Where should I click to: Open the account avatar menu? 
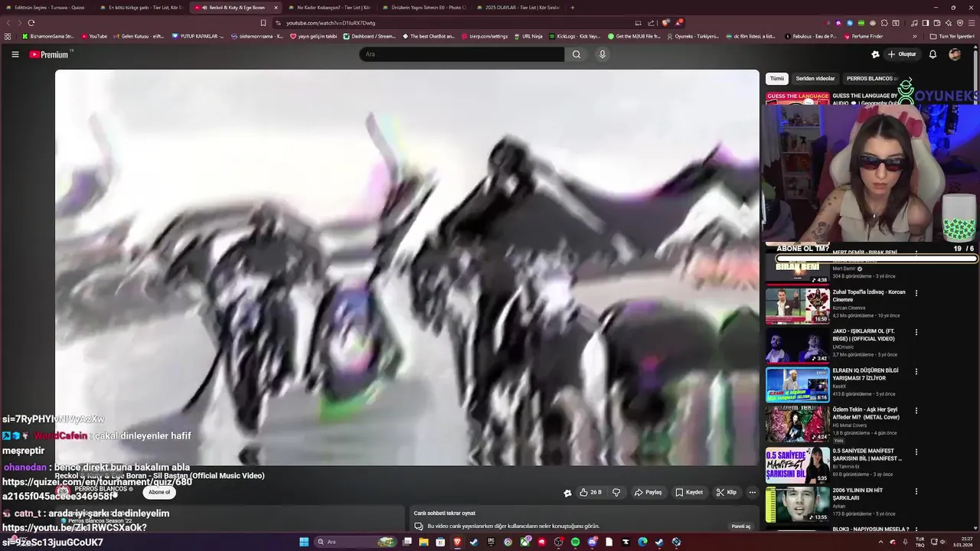(x=955, y=54)
